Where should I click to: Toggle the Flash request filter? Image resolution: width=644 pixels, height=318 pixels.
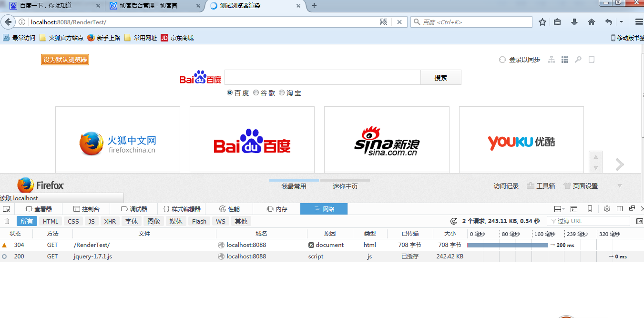(x=199, y=221)
